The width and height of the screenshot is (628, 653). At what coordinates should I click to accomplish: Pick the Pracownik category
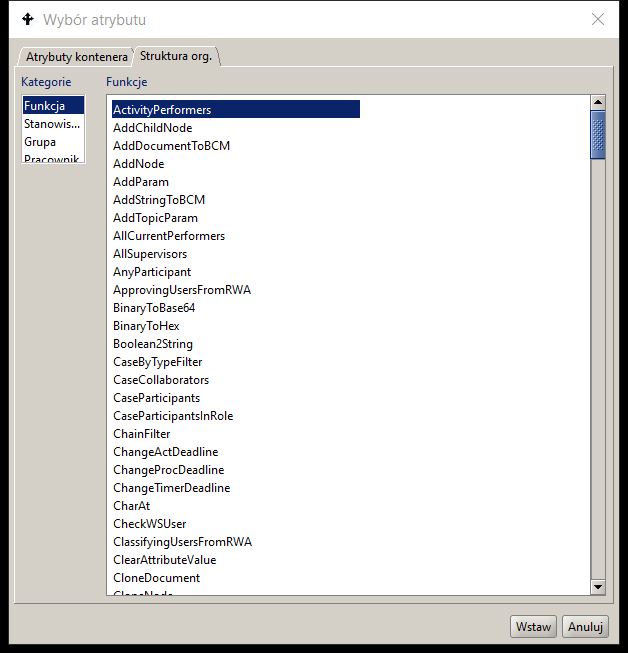pos(51,158)
